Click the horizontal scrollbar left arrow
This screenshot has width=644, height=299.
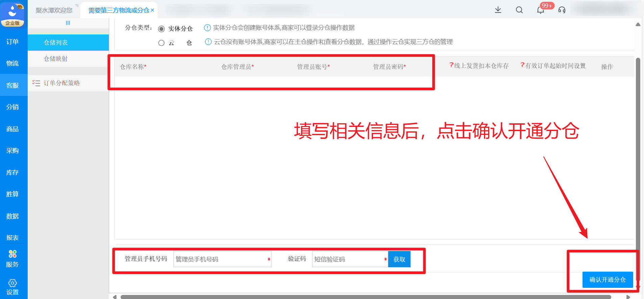pyautogui.click(x=115, y=297)
